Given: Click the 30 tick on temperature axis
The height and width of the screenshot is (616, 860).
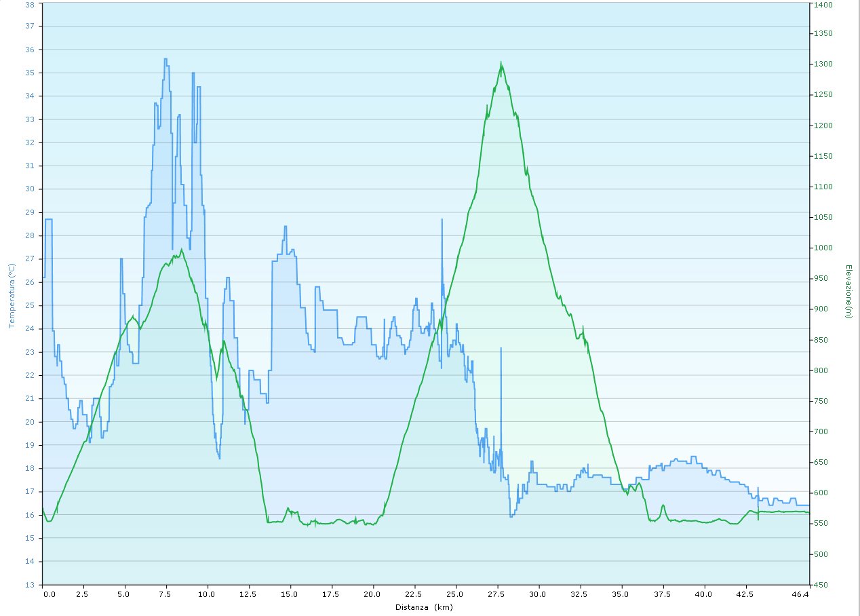Looking at the screenshot, I should (x=29, y=189).
